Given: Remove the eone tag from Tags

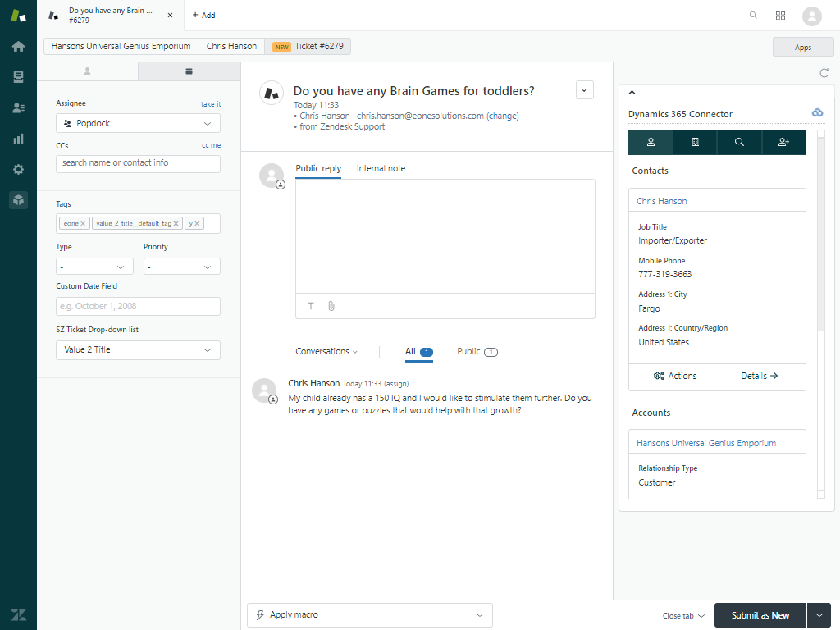Looking at the screenshot, I should tap(82, 222).
